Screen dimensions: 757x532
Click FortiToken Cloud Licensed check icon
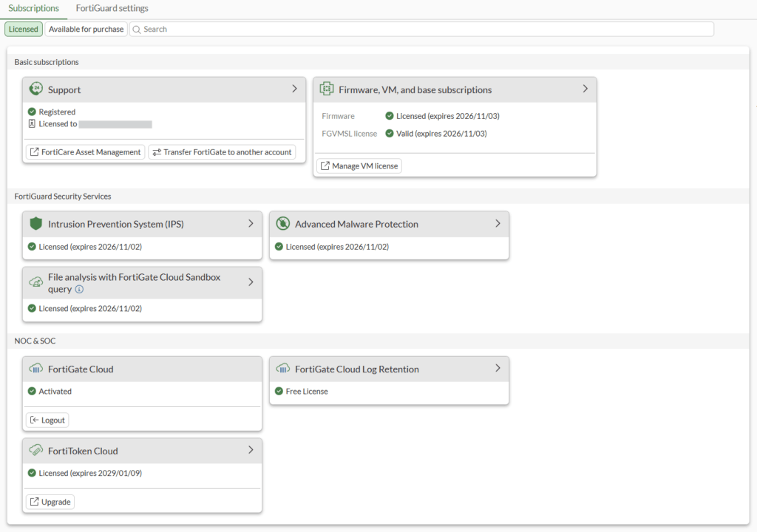[x=32, y=473]
